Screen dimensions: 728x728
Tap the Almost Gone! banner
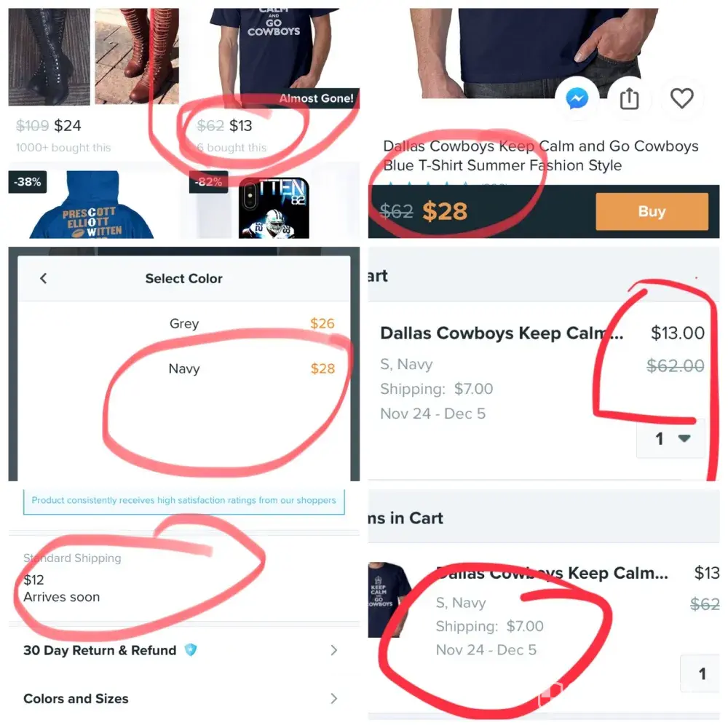pyautogui.click(x=317, y=98)
